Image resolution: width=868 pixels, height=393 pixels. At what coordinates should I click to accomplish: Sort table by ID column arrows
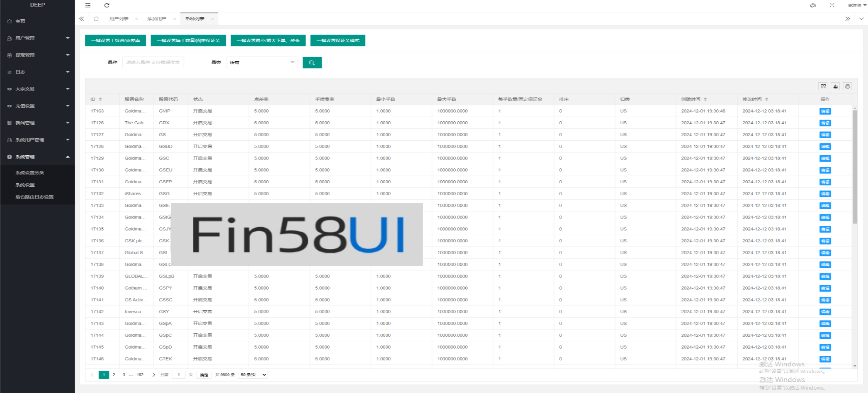[x=100, y=99]
